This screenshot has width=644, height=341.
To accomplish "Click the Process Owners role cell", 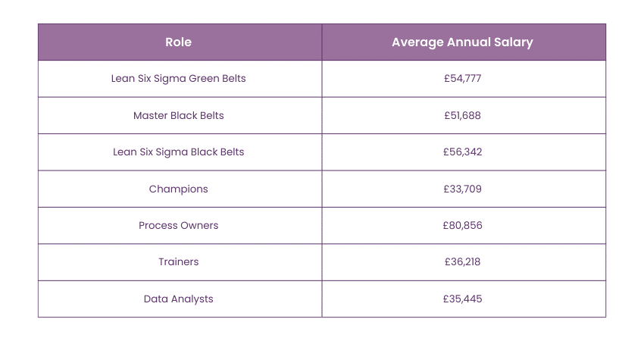I will click(x=178, y=225).
